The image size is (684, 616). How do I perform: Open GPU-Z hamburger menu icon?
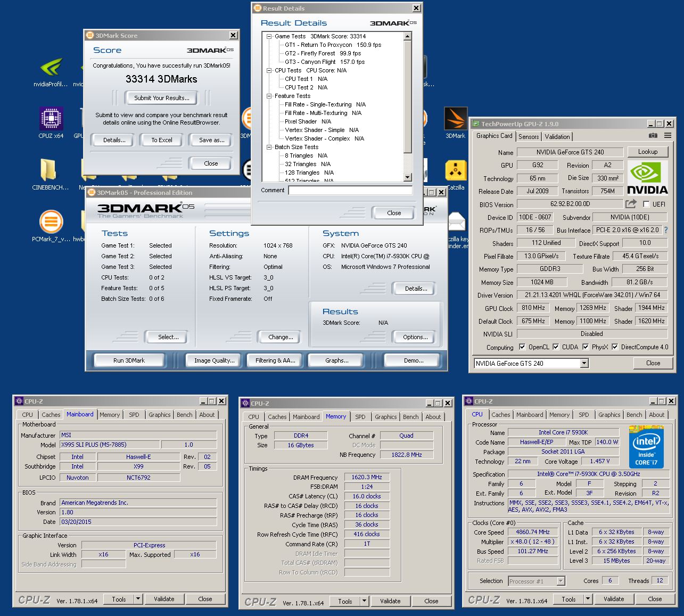667,136
